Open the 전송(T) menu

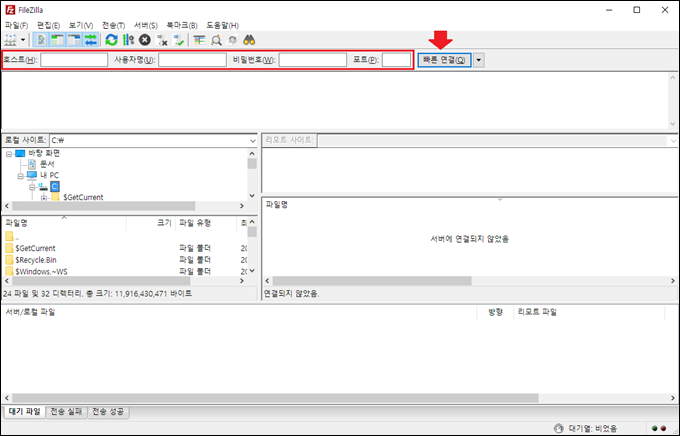click(x=113, y=25)
